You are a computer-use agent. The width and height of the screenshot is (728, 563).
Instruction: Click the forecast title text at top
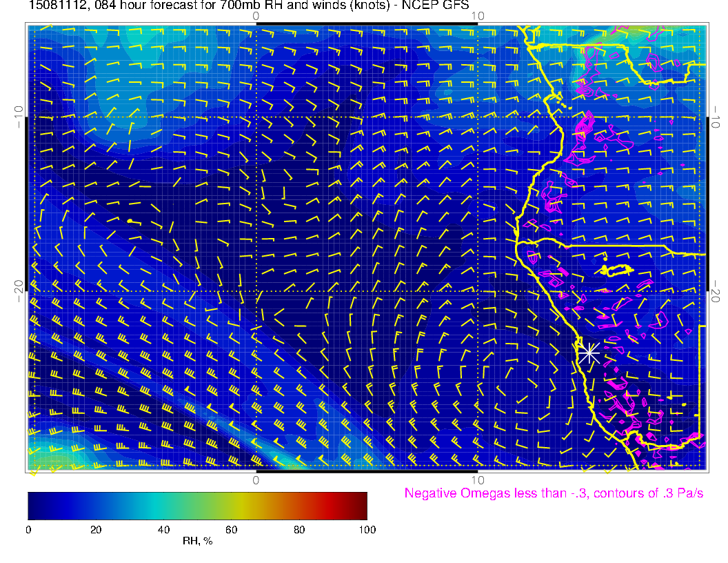point(249,6)
